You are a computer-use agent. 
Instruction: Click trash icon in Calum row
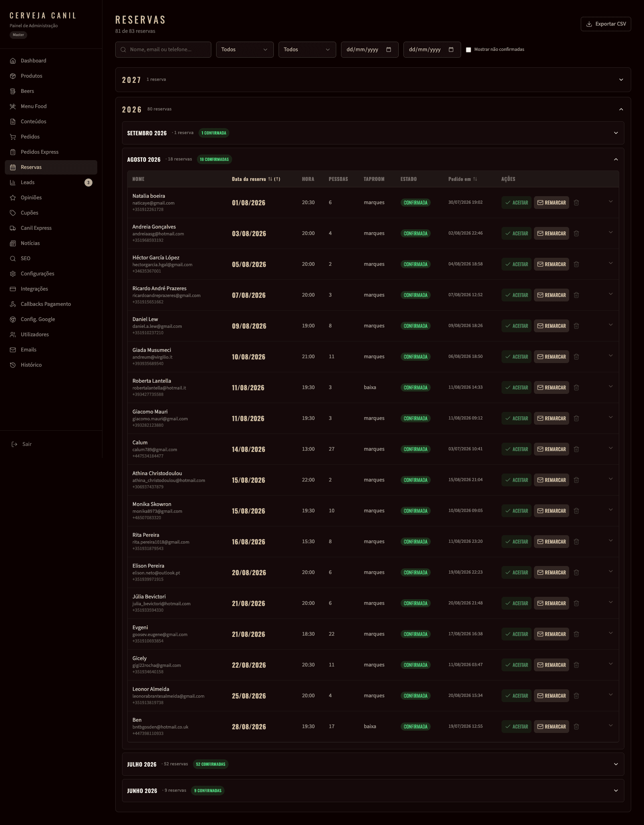point(576,449)
